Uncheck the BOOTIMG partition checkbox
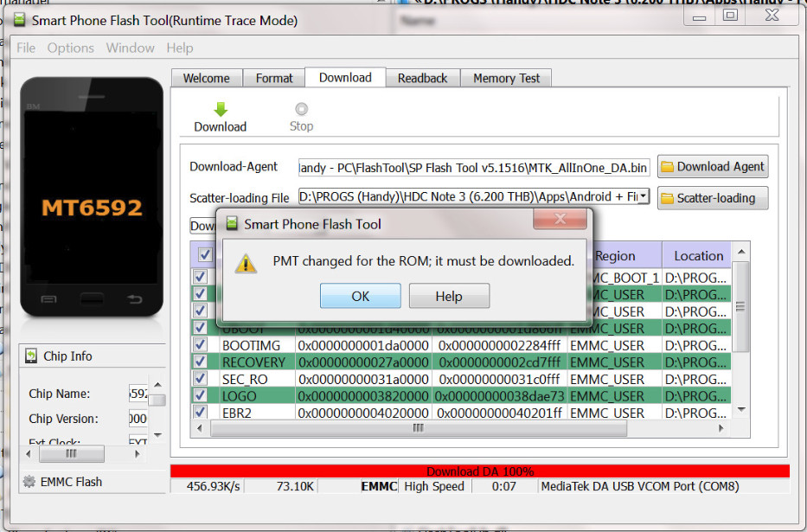 pos(201,345)
